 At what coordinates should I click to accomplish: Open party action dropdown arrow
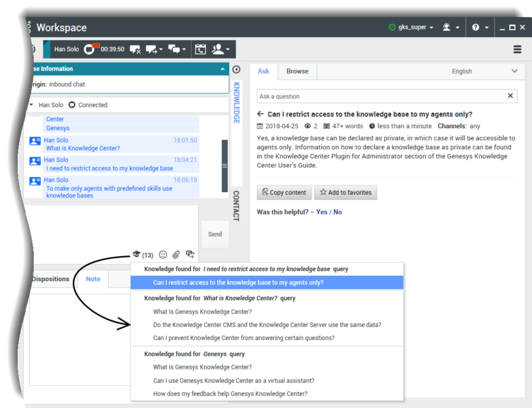coord(228,49)
